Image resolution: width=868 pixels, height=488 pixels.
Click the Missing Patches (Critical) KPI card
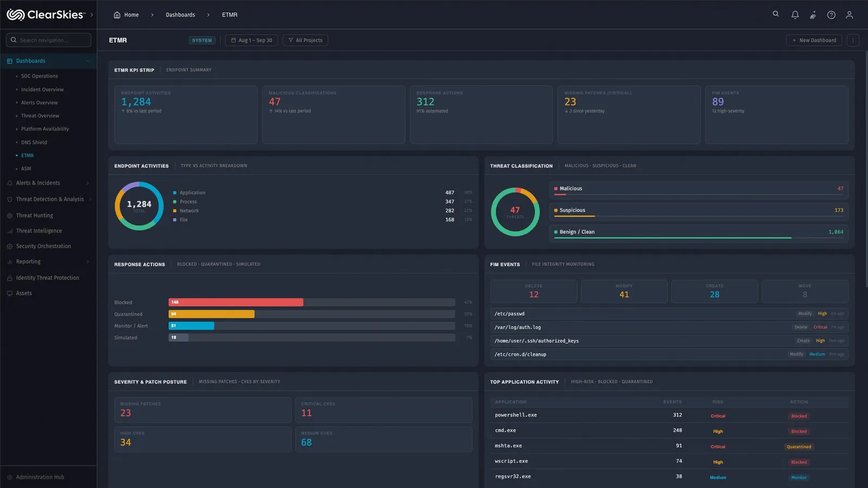[x=629, y=114]
